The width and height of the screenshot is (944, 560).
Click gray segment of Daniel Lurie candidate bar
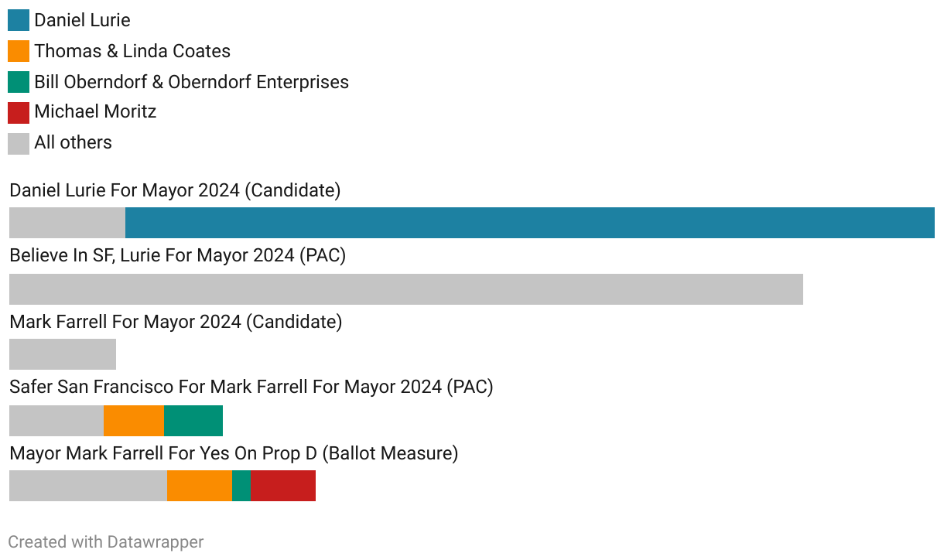coord(67,223)
